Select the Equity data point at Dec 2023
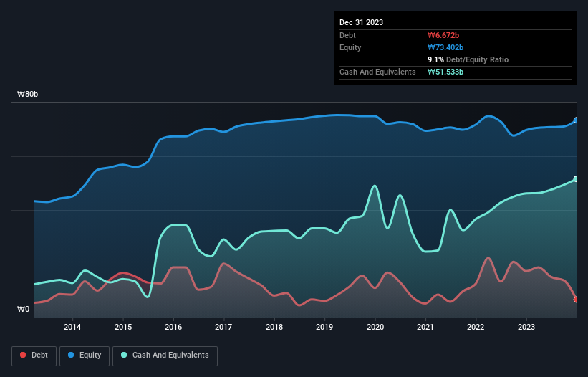The image size is (588, 377). [x=576, y=120]
